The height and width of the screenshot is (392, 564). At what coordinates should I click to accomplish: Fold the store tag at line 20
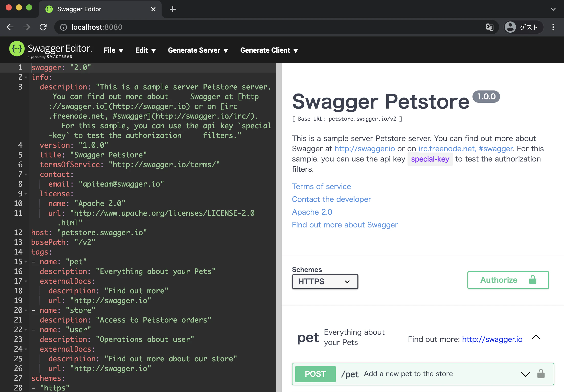click(26, 310)
